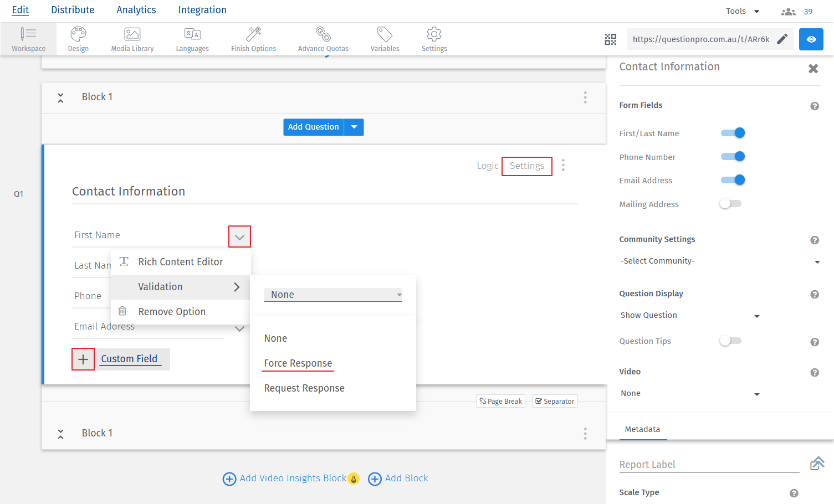
Task: Click the Report Label input field
Action: pos(709,465)
